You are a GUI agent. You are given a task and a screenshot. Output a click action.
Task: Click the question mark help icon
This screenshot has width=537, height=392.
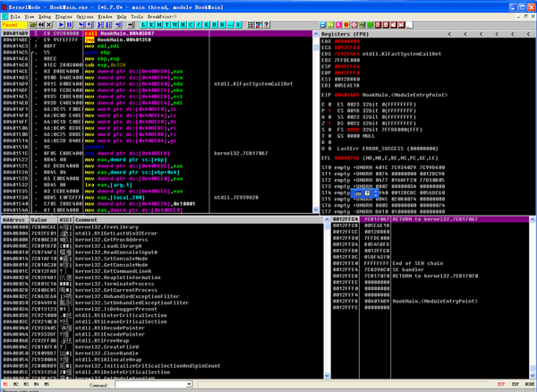(x=267, y=25)
